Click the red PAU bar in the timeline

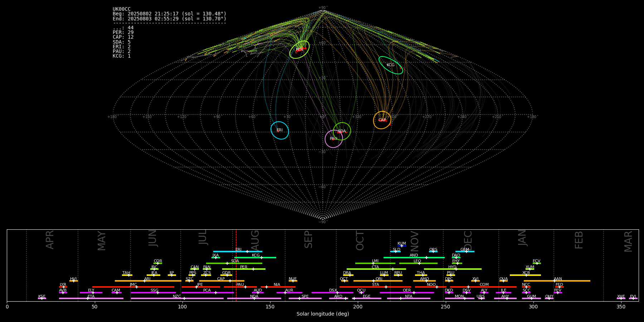pyautogui.click(x=240, y=287)
